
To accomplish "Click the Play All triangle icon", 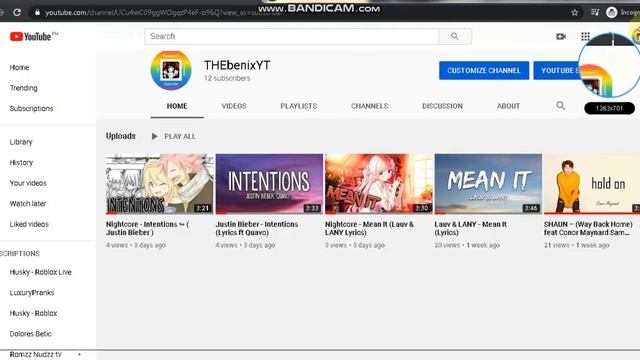I will [x=154, y=136].
